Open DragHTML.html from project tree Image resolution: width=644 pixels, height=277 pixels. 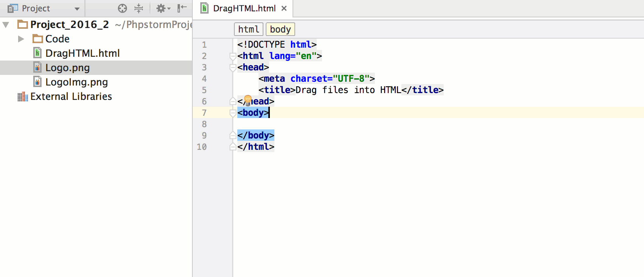coord(82,53)
